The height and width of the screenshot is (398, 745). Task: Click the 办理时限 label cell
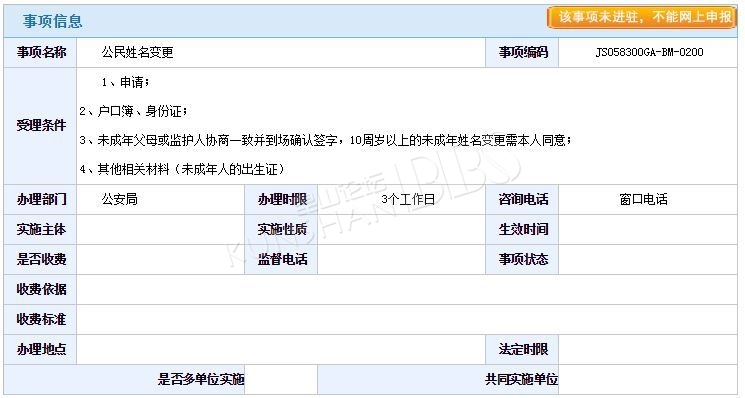281,199
